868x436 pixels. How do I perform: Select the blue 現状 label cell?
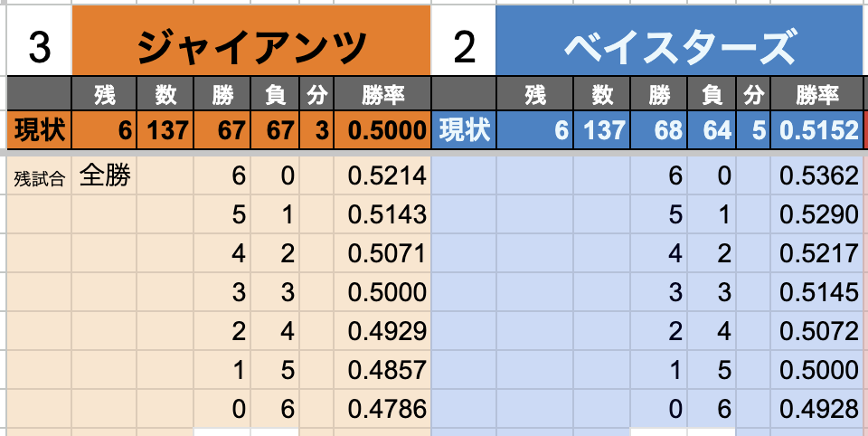(x=464, y=131)
